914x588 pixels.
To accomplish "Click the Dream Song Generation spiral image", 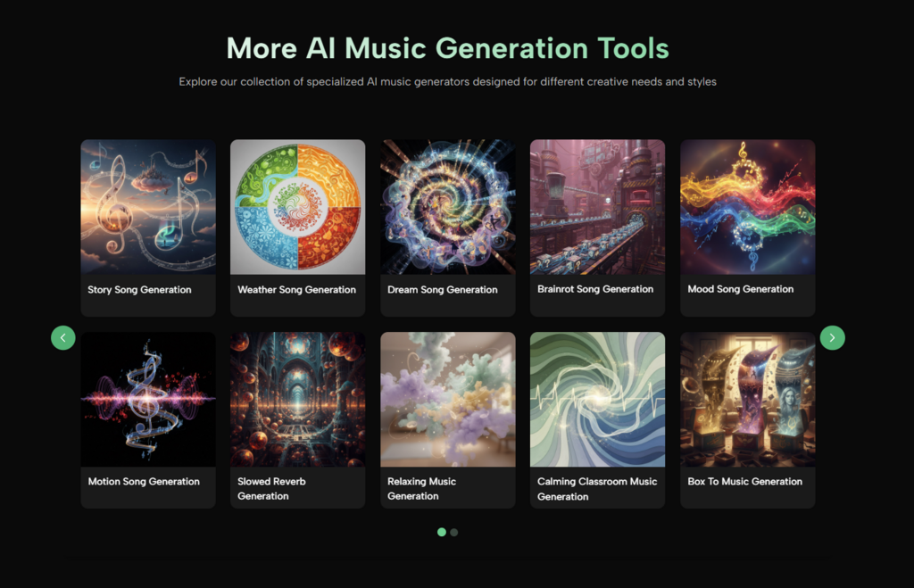I will (x=447, y=206).
